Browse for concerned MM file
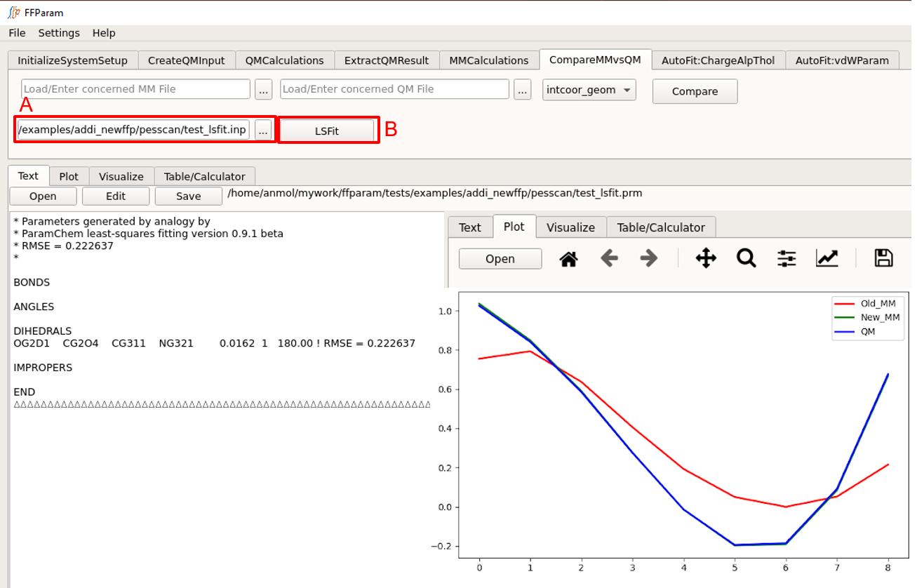The width and height of the screenshot is (917, 588). click(263, 90)
